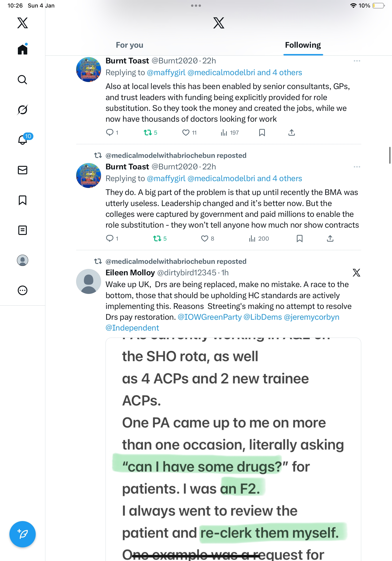The height and width of the screenshot is (561, 392).
Task: Open the Lists icon in sidebar
Action: click(23, 230)
